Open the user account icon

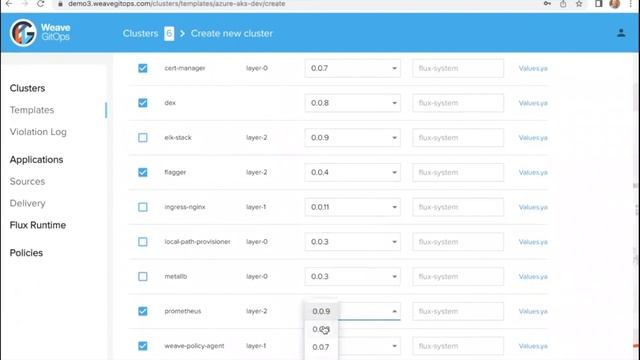click(621, 33)
